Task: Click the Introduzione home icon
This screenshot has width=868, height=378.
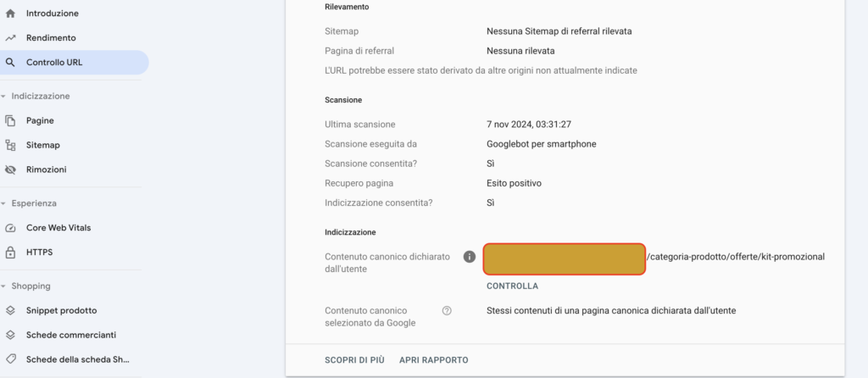Action: [x=10, y=14]
